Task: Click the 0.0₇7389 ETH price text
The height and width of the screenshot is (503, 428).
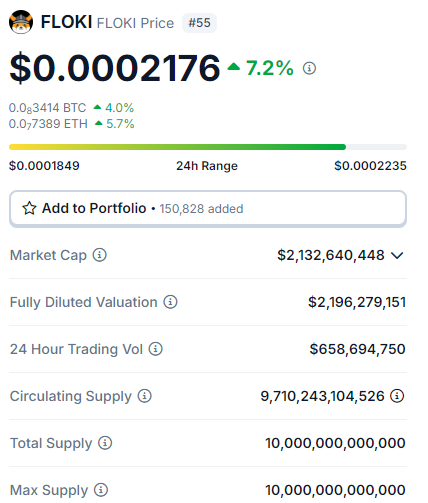Action: (48, 124)
